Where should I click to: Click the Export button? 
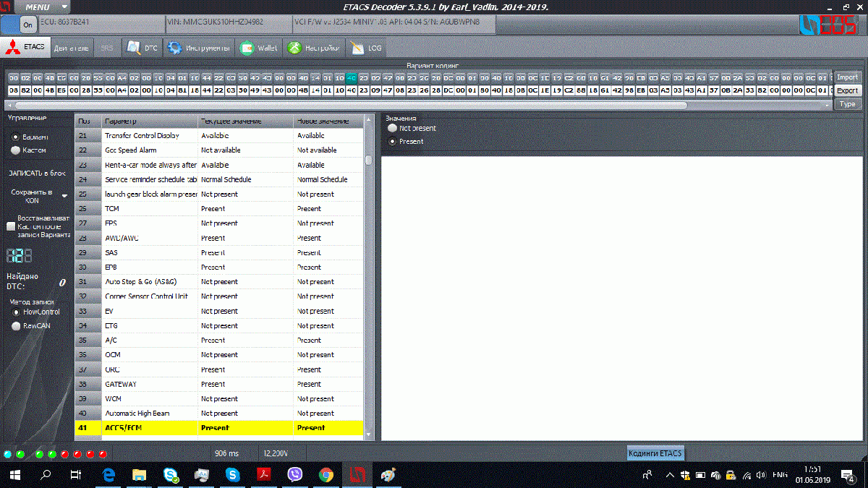(x=848, y=91)
